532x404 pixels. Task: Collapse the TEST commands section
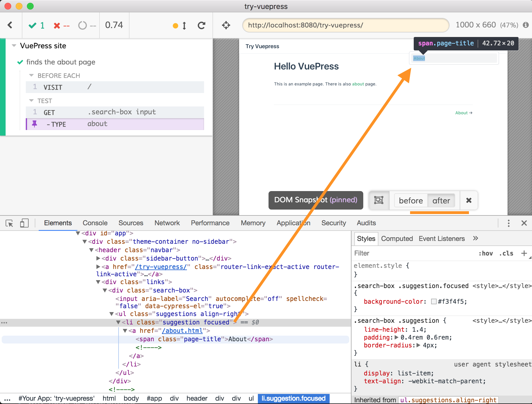click(x=31, y=100)
